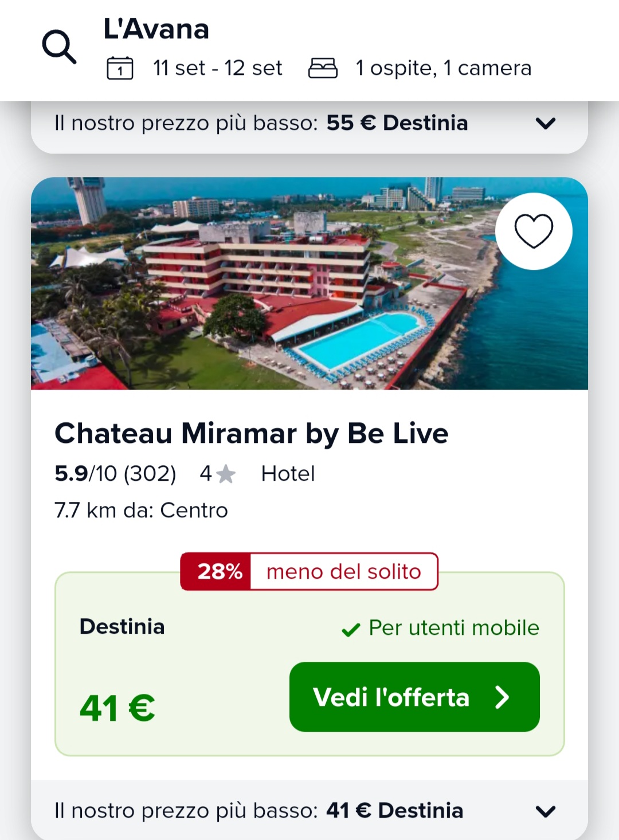The width and height of the screenshot is (619, 840).
Task: Tap the 7.7 km da: Centro distance
Action: 141,510
